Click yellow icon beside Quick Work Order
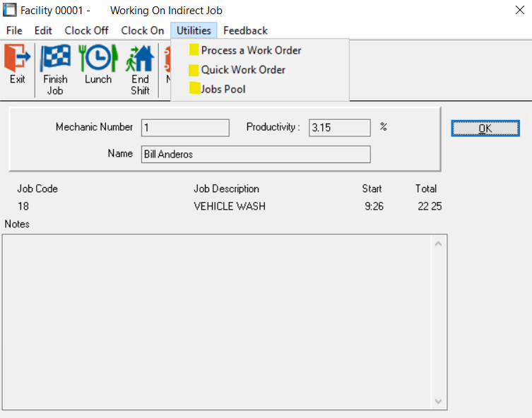The height and width of the screenshot is (418, 532). point(194,70)
